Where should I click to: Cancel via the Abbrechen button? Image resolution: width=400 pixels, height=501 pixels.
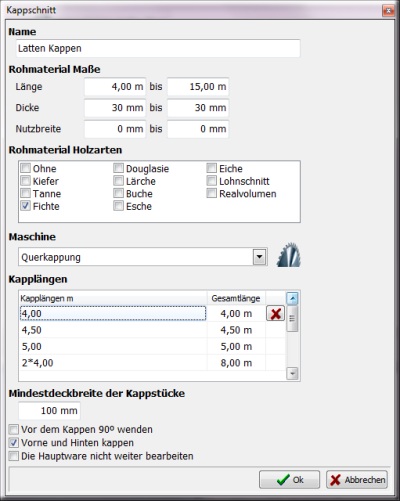[357, 480]
